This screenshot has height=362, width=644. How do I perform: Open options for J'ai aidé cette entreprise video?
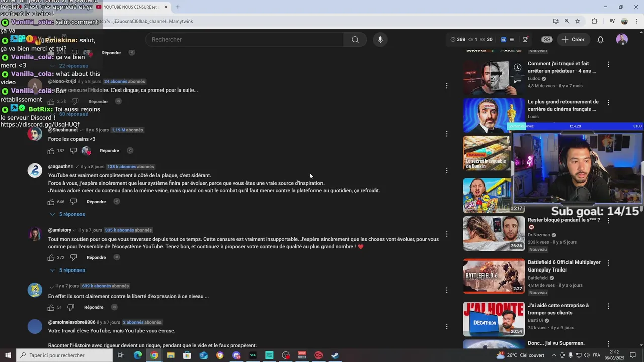(x=608, y=306)
